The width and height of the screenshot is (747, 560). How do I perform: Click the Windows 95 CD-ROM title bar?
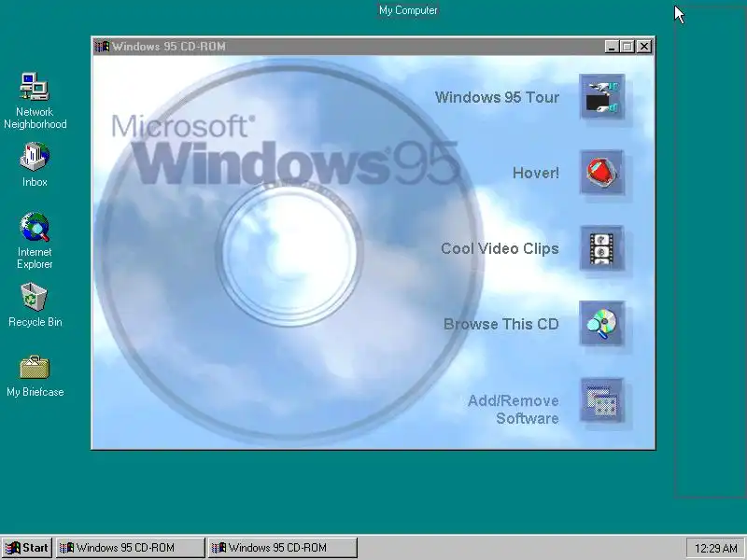[x=373, y=46]
